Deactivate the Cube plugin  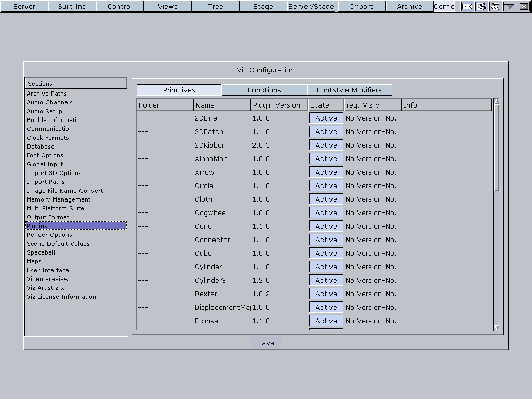pyautogui.click(x=325, y=253)
